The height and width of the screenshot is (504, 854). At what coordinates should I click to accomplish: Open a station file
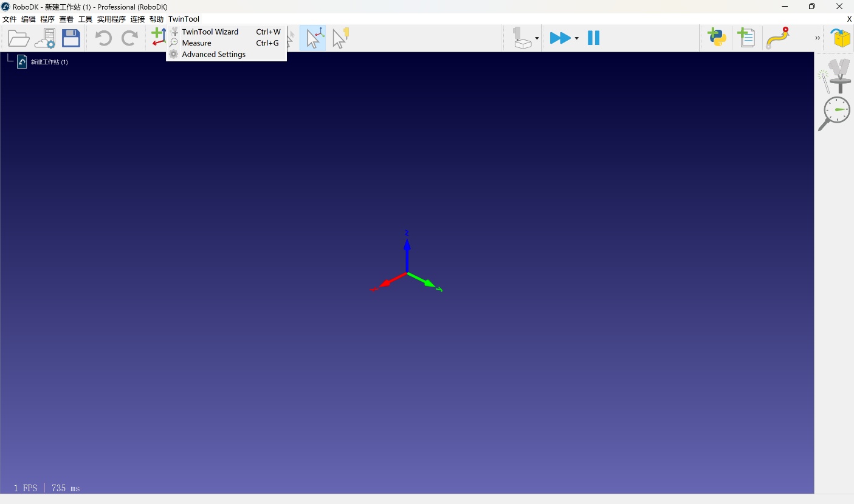pos(18,38)
